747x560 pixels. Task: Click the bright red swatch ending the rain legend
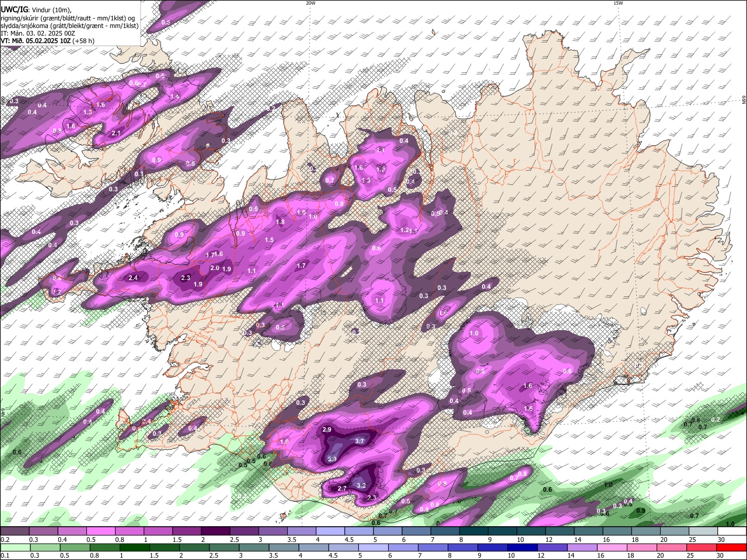tap(731, 547)
